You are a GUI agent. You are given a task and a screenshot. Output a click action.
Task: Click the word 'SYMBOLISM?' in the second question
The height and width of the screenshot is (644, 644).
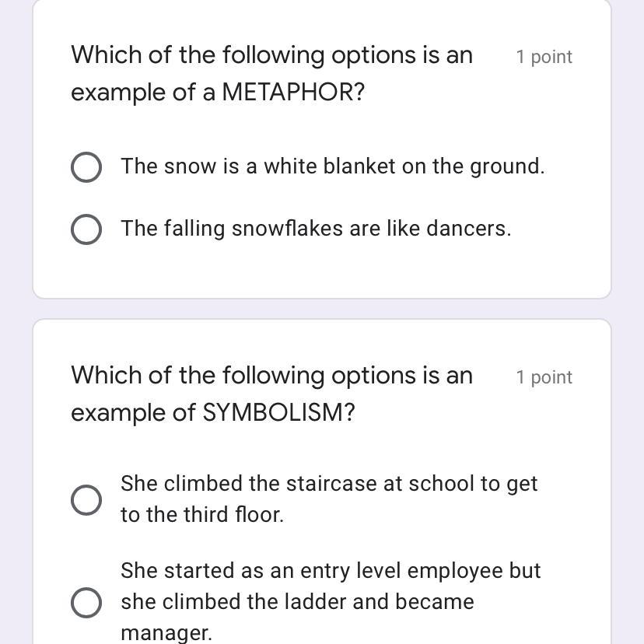click(x=279, y=412)
